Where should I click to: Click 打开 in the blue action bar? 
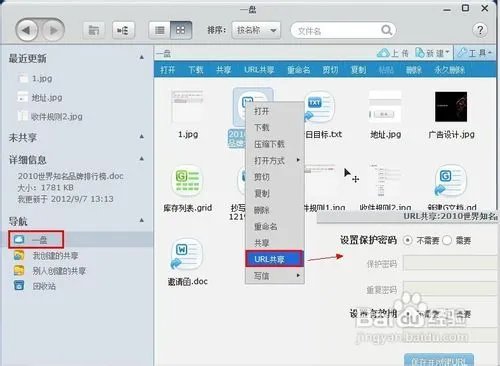[167, 70]
